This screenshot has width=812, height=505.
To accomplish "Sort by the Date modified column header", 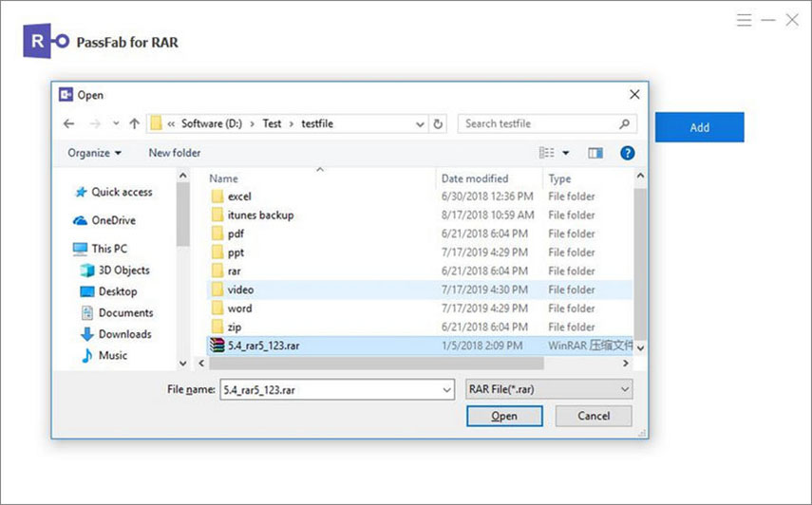I will tap(475, 178).
